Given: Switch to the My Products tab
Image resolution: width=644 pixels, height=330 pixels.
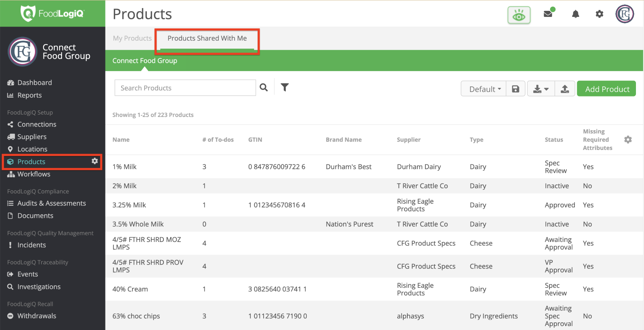Looking at the screenshot, I should tap(132, 38).
